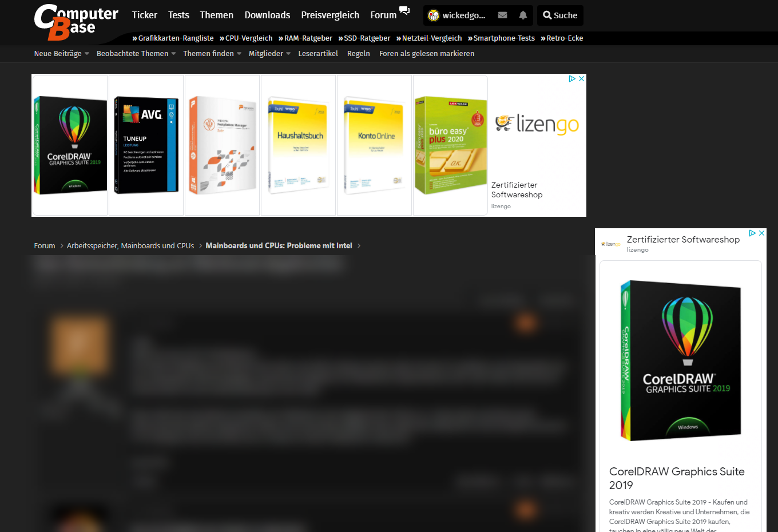Open the Ticker menu
This screenshot has height=532, width=778.
[x=144, y=15]
